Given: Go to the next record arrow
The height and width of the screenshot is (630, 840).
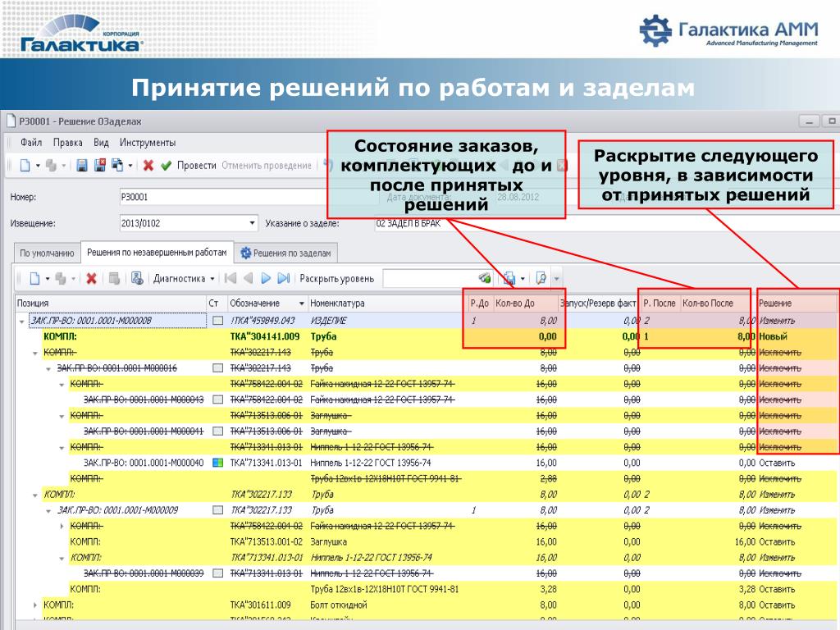Looking at the screenshot, I should (265, 278).
